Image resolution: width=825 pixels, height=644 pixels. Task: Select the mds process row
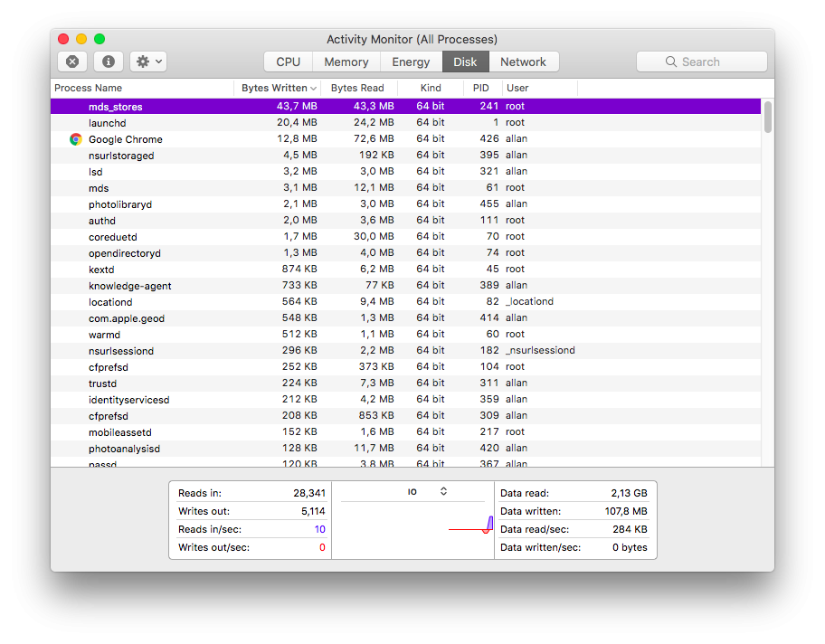405,188
